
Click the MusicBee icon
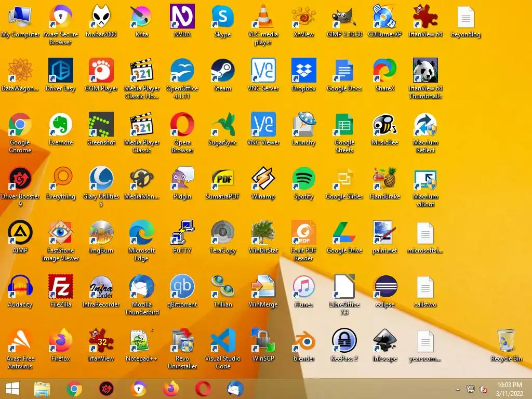pos(384,124)
